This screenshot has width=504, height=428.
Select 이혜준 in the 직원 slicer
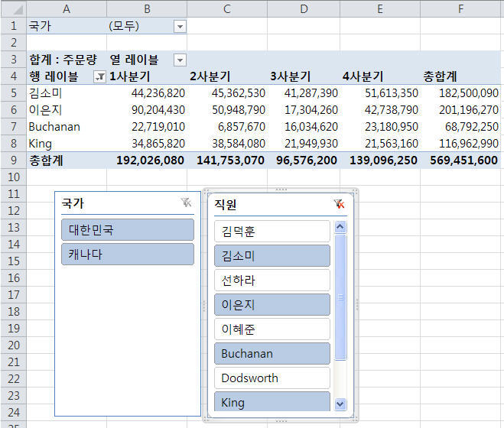point(272,329)
